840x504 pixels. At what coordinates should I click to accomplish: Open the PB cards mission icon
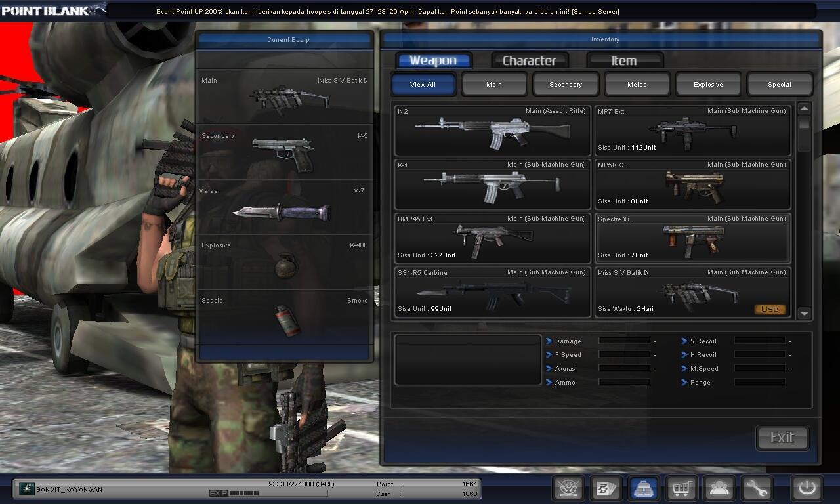[x=606, y=488]
